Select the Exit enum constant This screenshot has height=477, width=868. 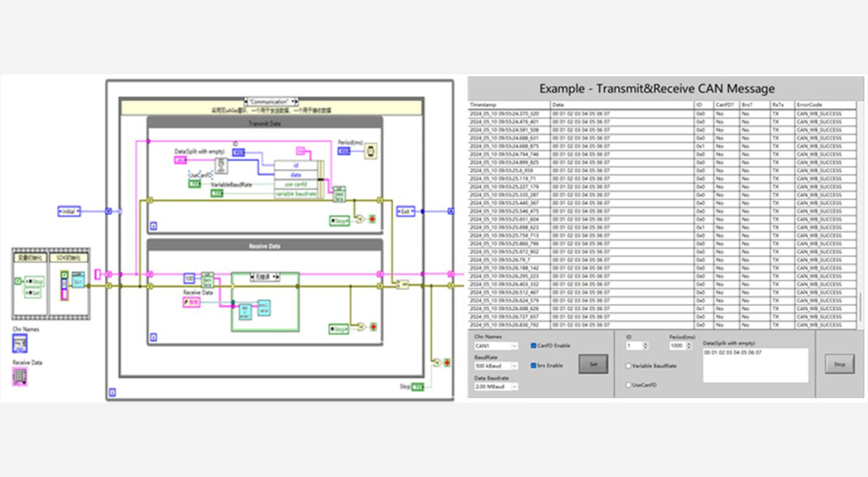[405, 212]
